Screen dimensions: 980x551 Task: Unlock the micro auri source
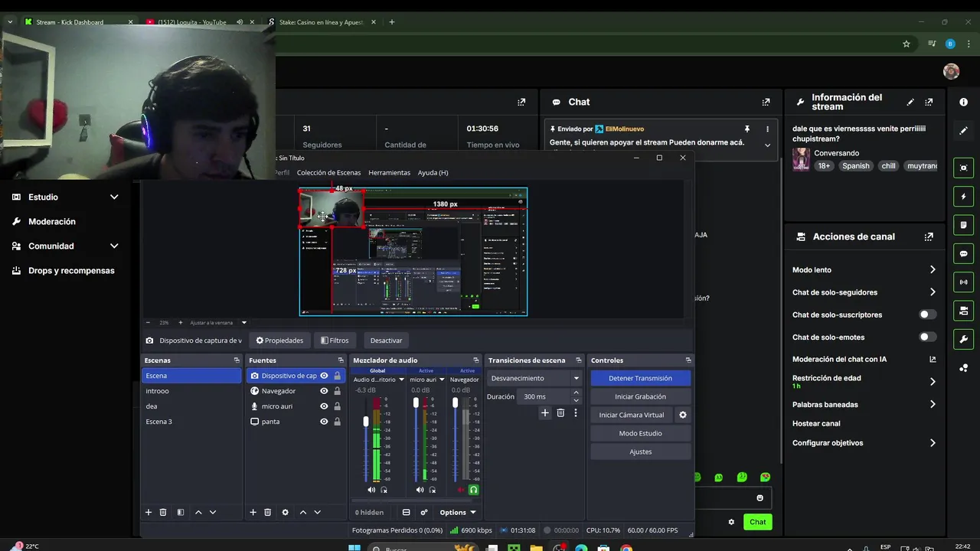(337, 406)
